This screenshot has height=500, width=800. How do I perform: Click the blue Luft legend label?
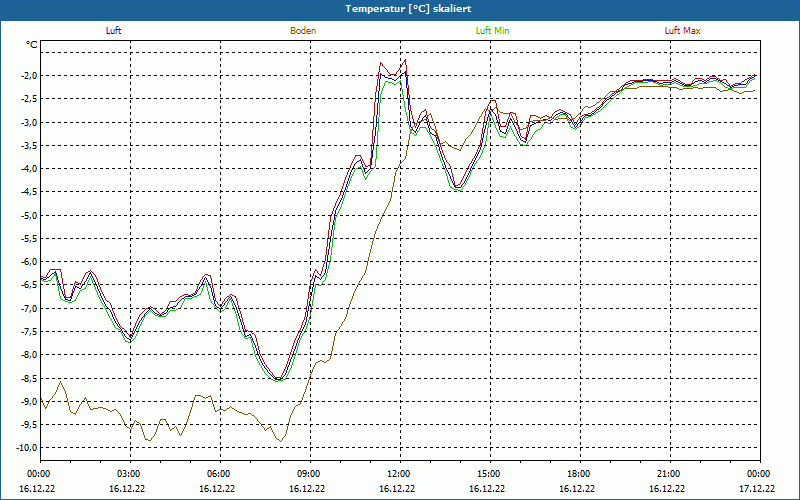coord(113,31)
